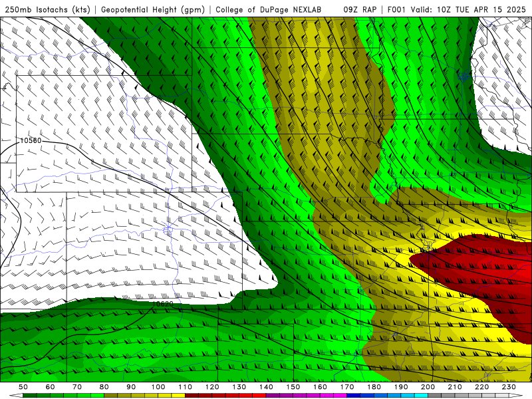Select the 'Geopotential Height (gpm)' header text
The height and width of the screenshot is (399, 532).
pos(153,9)
